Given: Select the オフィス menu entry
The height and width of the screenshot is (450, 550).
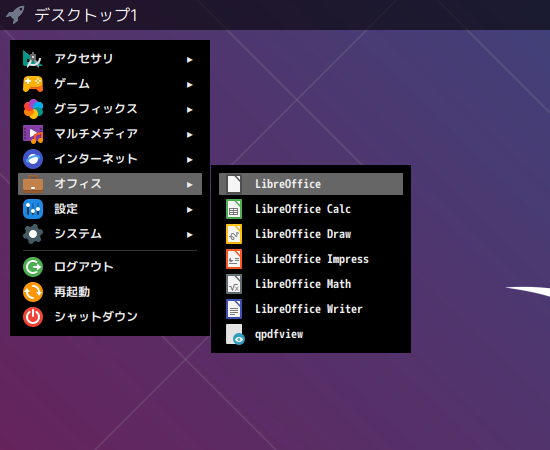Looking at the screenshot, I should pyautogui.click(x=110, y=184).
